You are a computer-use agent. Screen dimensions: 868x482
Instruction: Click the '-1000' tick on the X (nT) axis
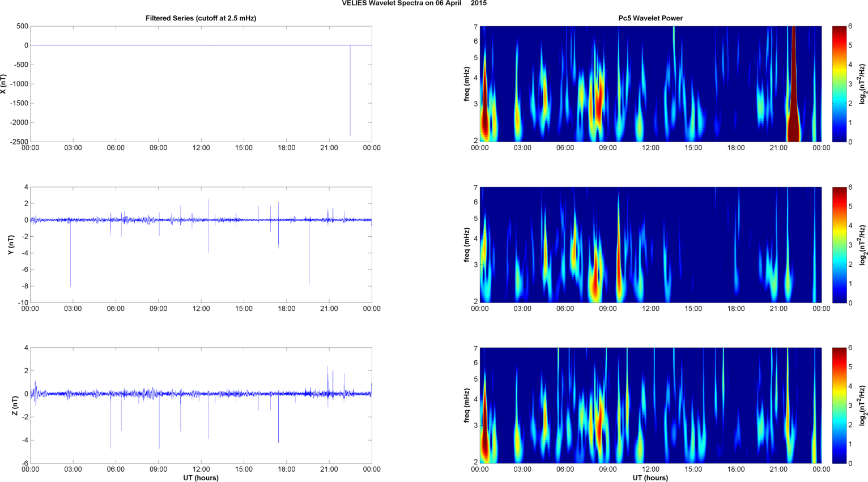click(19, 84)
